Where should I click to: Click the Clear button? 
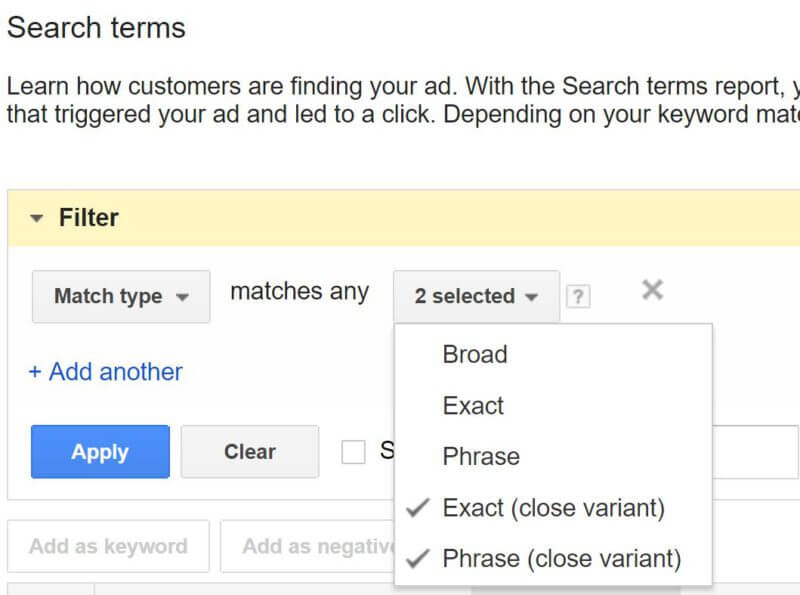[250, 452]
